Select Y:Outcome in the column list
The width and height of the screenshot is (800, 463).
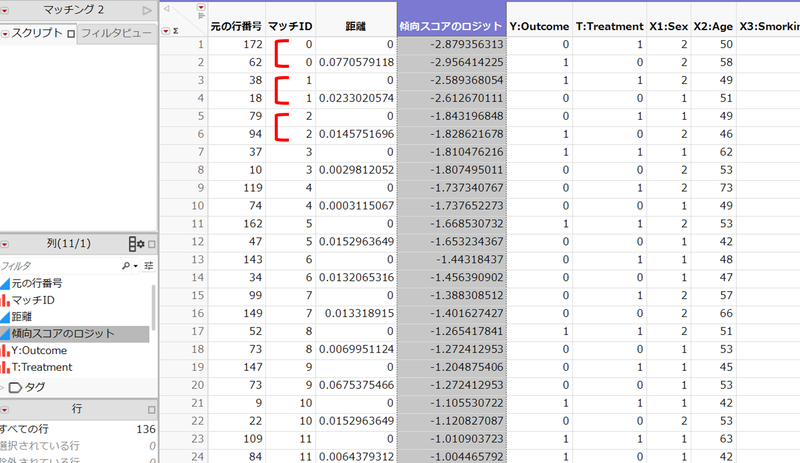(39, 350)
